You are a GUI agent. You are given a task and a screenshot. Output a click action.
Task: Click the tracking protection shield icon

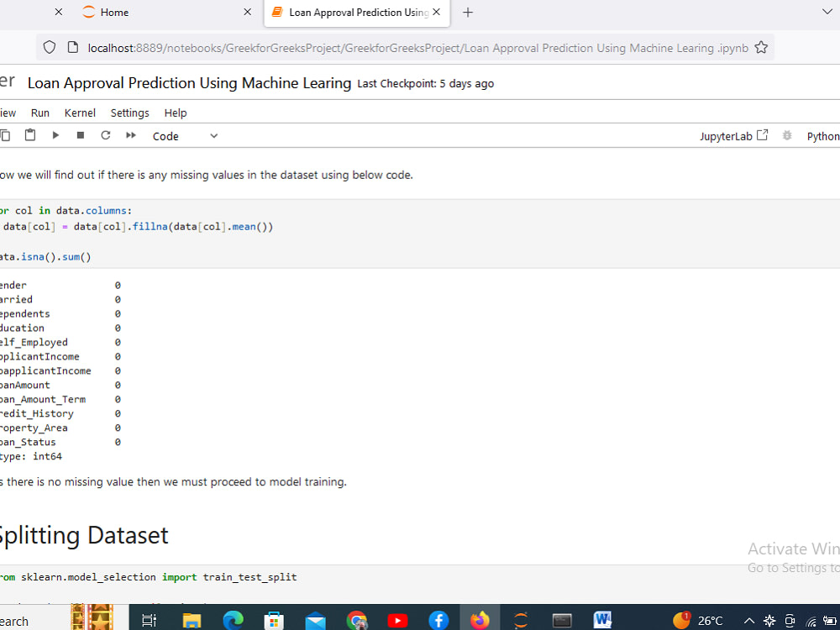tap(50, 48)
